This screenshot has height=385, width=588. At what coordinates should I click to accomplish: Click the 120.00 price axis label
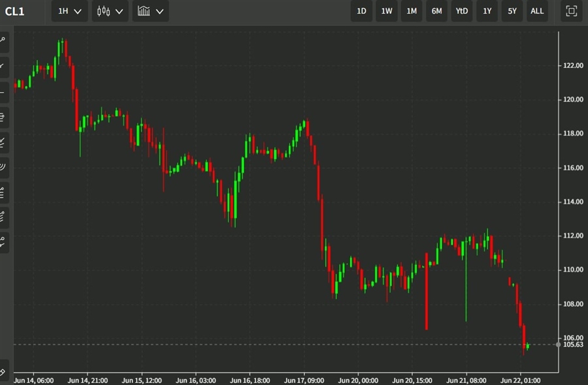[574, 100]
